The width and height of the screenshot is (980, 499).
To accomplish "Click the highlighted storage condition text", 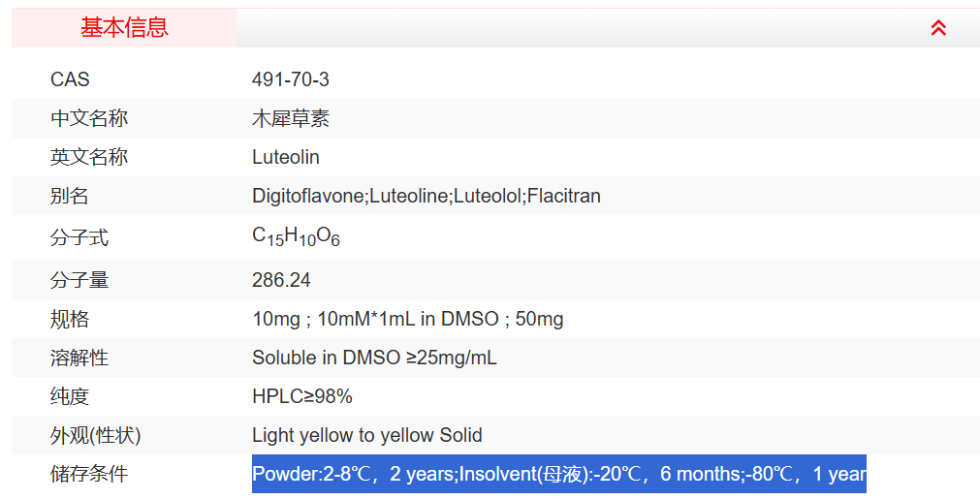I will point(558,474).
